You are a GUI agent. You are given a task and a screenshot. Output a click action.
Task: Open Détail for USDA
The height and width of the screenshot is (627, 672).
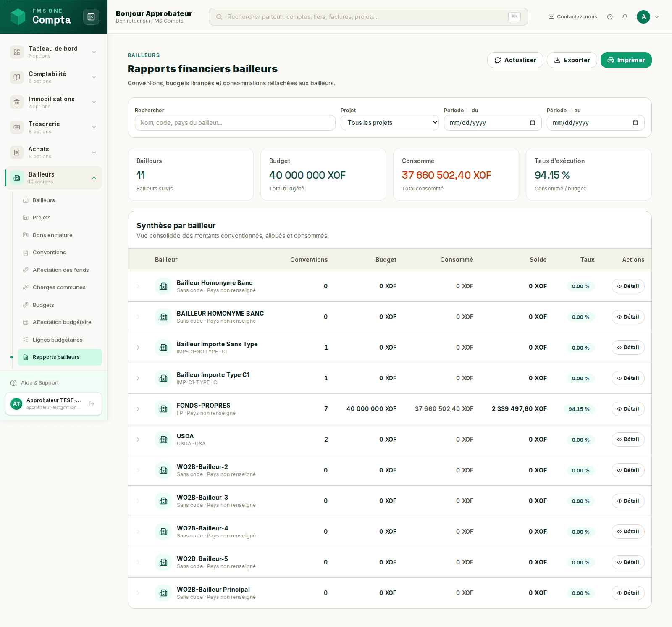click(x=628, y=440)
